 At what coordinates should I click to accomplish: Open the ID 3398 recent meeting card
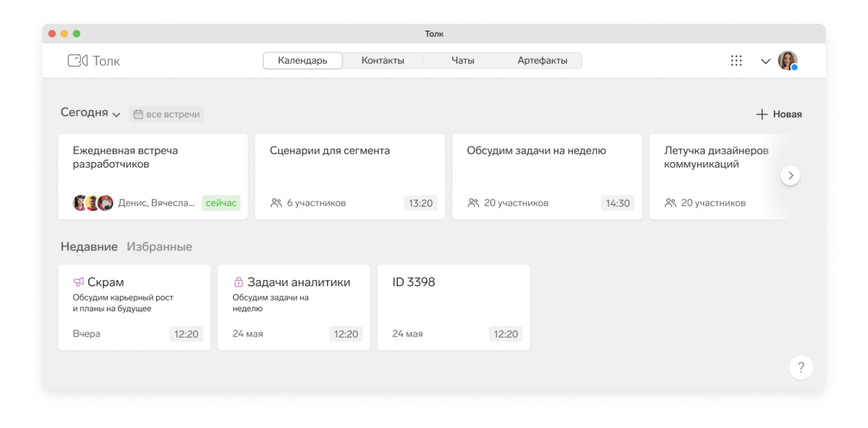pos(453,307)
